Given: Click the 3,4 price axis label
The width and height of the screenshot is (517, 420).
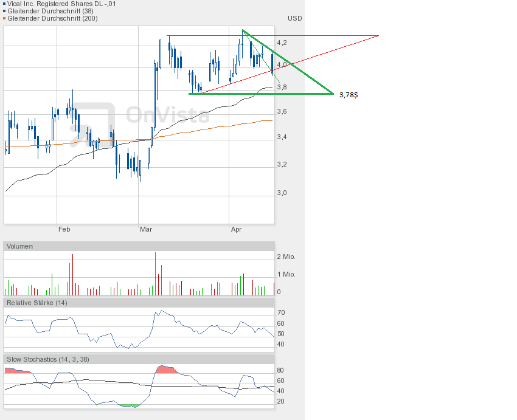Looking at the screenshot, I should click(282, 137).
